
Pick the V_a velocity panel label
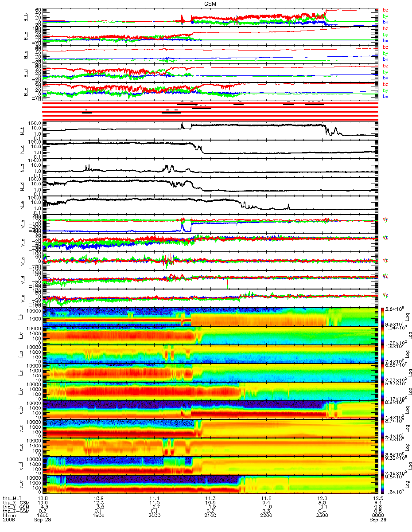click(22, 261)
